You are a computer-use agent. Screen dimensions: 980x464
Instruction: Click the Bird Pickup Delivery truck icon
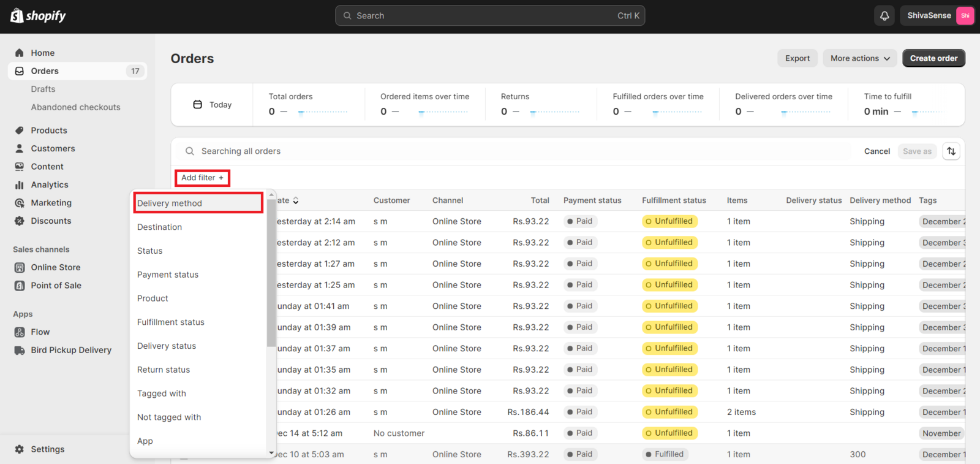point(20,350)
